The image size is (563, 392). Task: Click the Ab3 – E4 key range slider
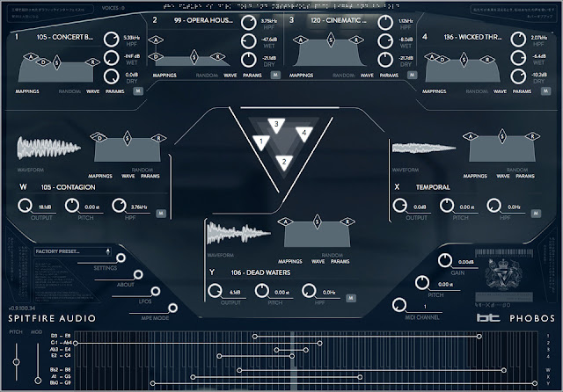[x=291, y=350]
